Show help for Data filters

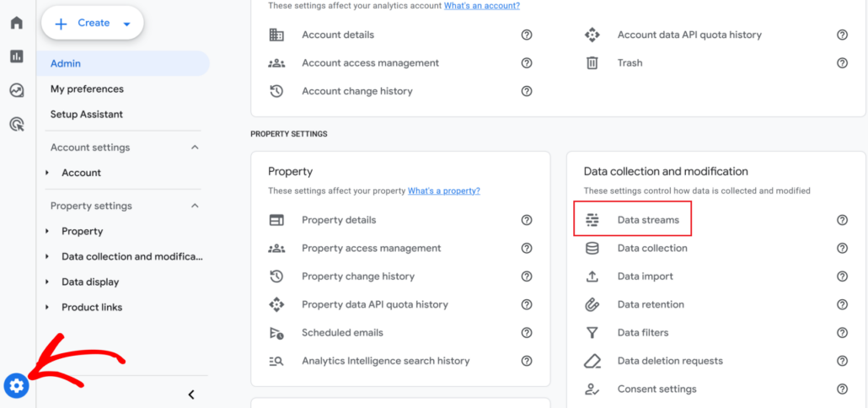tap(842, 333)
